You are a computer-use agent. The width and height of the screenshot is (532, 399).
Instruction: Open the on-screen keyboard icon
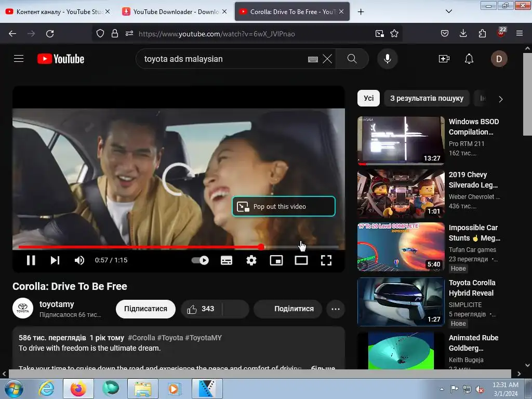click(x=313, y=59)
